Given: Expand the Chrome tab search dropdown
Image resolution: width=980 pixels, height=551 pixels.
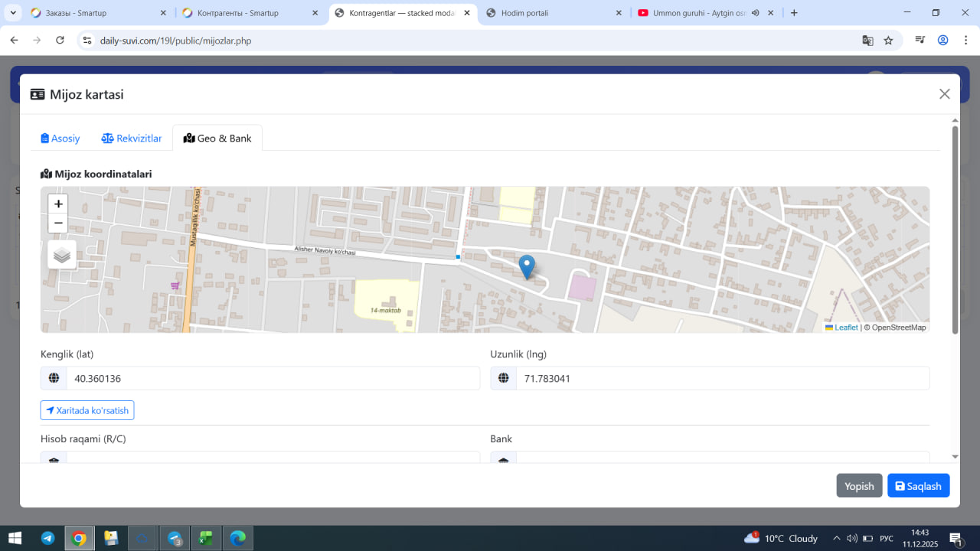Looking at the screenshot, I should point(13,13).
